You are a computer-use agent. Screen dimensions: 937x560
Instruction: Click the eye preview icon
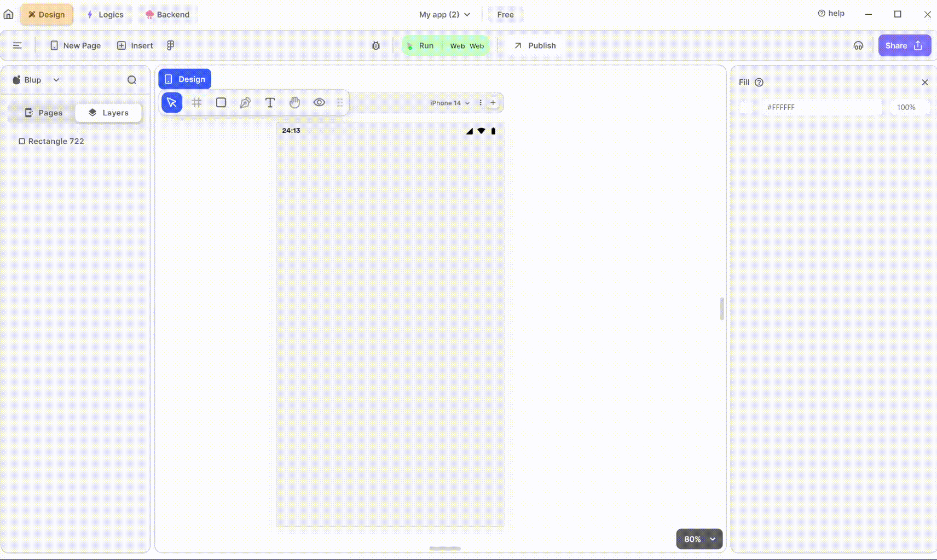click(319, 102)
